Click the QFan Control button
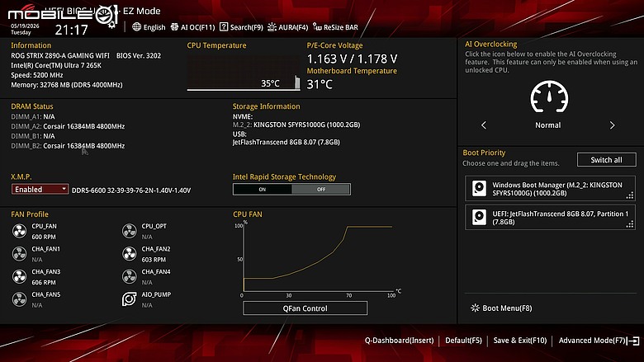 [x=305, y=308]
